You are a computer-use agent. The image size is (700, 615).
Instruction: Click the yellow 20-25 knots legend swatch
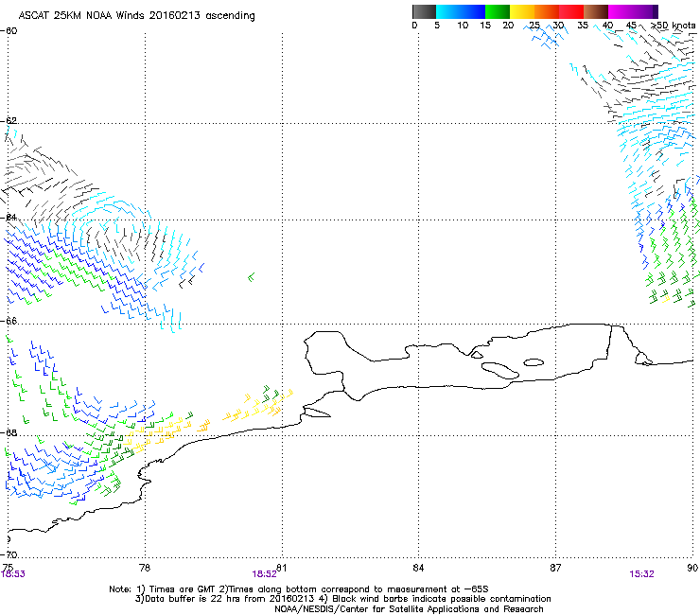[522, 11]
